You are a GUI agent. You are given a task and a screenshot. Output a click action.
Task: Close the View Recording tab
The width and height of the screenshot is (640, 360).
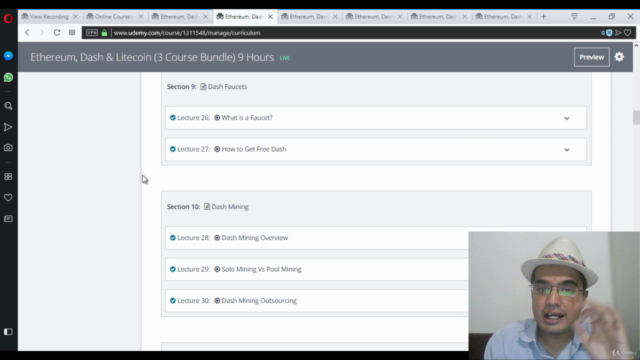[76, 16]
